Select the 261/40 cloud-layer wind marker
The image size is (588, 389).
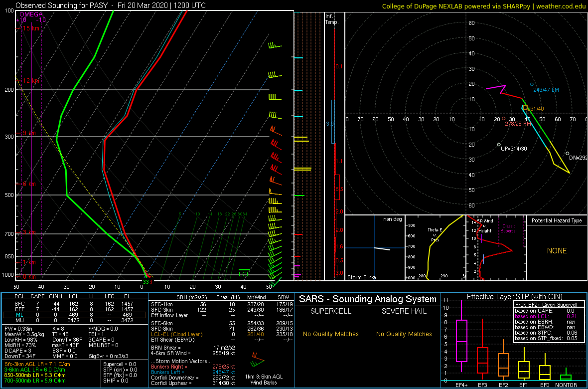(x=525, y=108)
